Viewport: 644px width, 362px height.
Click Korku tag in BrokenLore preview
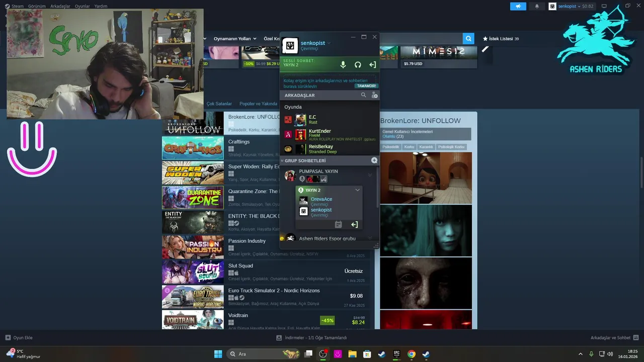(409, 147)
